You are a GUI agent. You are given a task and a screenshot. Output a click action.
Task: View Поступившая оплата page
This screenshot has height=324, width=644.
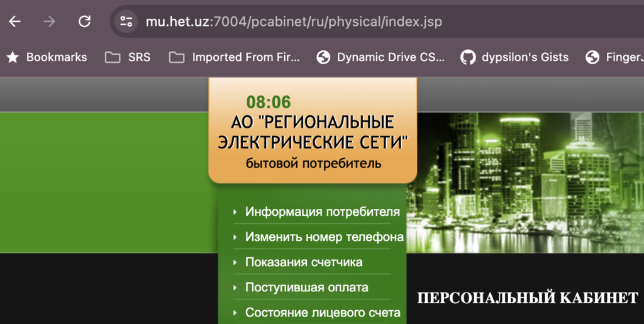coord(306,288)
